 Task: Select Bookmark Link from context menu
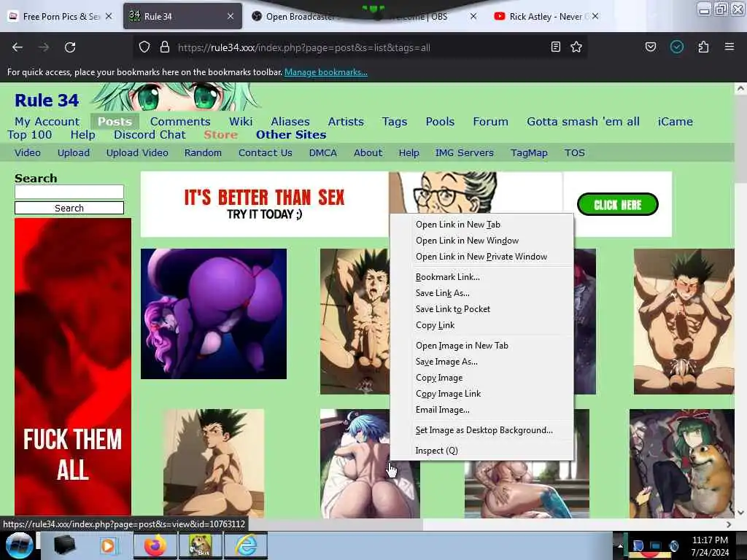click(x=481, y=276)
